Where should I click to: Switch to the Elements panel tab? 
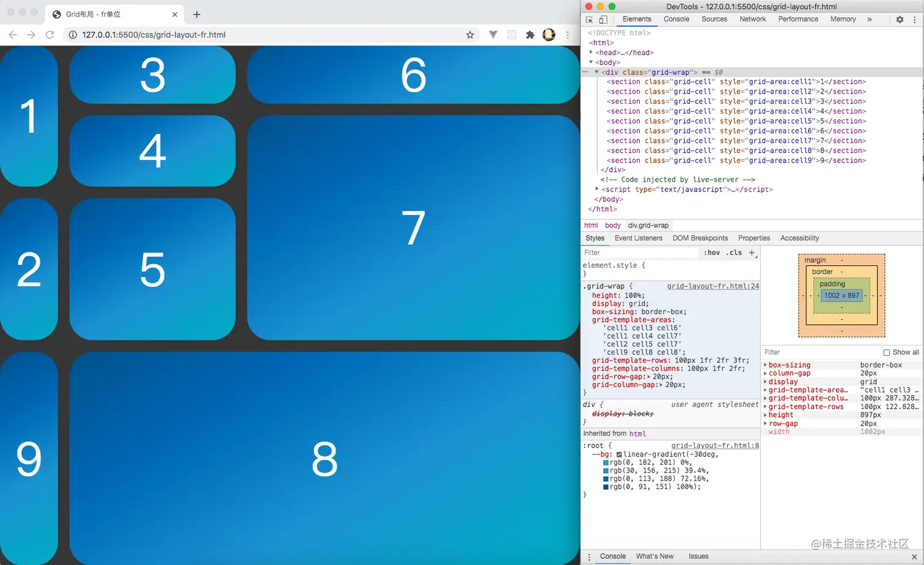tap(637, 20)
